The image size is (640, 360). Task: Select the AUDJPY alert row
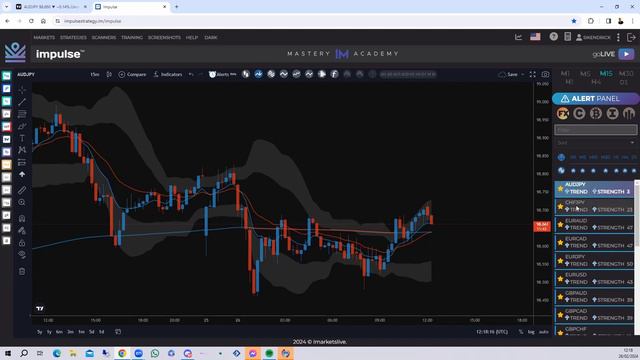594,188
